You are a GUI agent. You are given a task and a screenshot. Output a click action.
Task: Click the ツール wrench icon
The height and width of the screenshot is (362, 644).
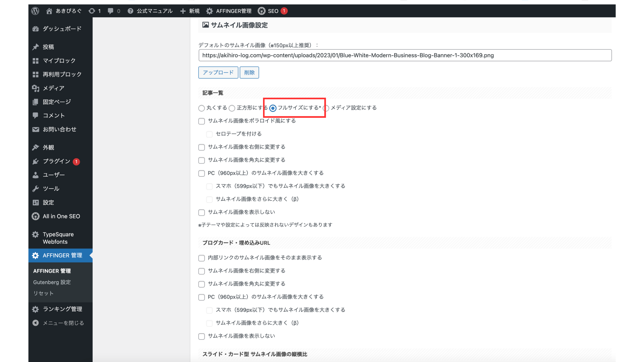(36, 189)
